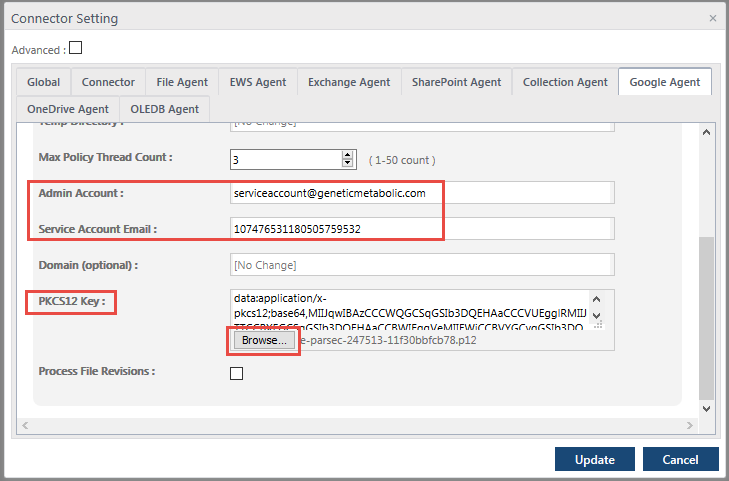Click the Admin Account input field
The width and height of the screenshot is (729, 481).
(420, 193)
